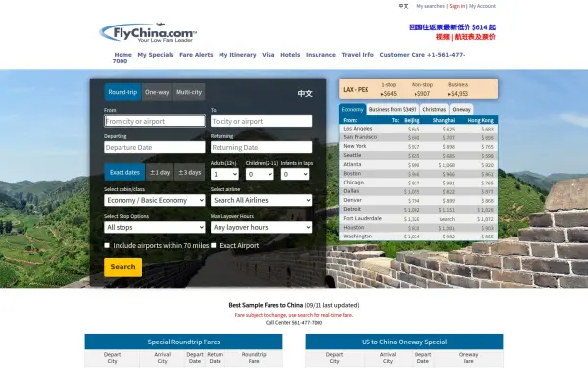Open the Children(2-11) dropdown

coord(260,174)
